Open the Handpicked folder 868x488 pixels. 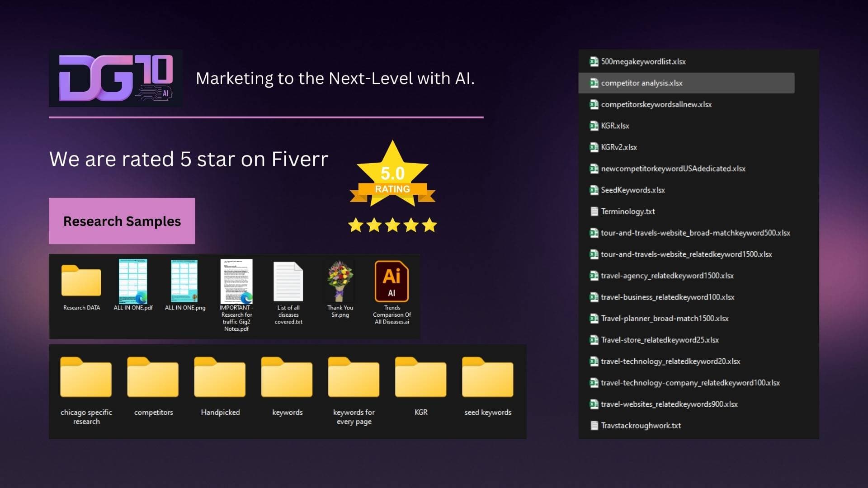[220, 378]
